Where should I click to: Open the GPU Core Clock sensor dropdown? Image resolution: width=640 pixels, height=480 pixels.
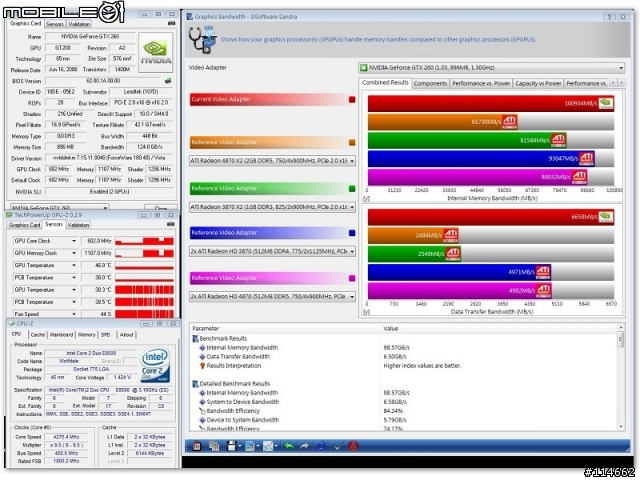[74, 241]
